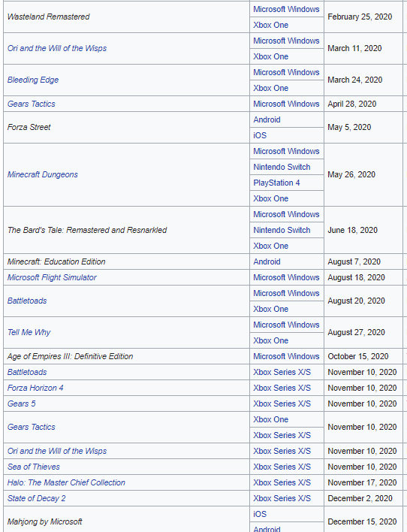The image size is (407, 532).
Task: Click the Sea of Thieves link
Action: (x=34, y=467)
